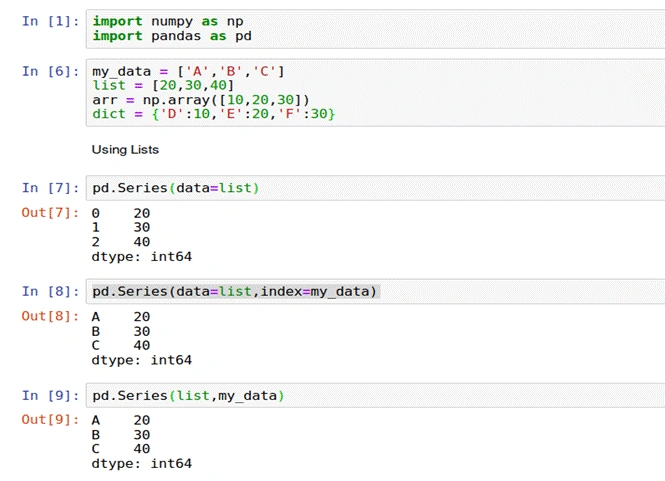
Task: Select the variable definitions cell In [6]
Action: [x=375, y=92]
